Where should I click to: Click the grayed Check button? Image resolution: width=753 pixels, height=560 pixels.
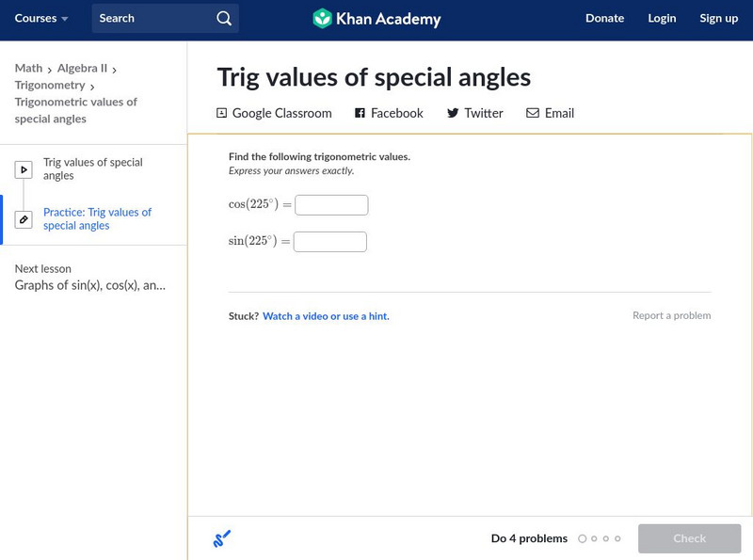(689, 538)
